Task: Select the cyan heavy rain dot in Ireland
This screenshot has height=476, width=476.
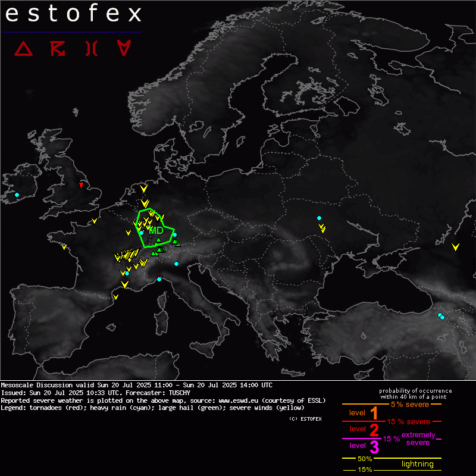Action: pos(17,195)
